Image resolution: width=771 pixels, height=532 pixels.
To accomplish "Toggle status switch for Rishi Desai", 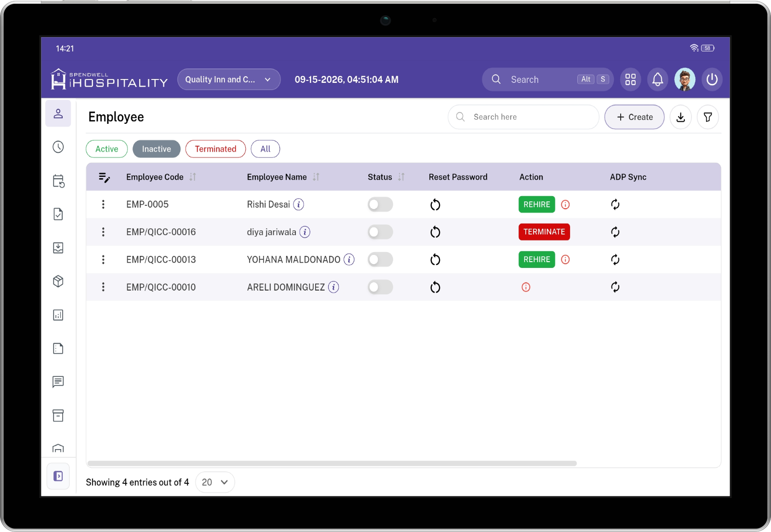I will (380, 205).
